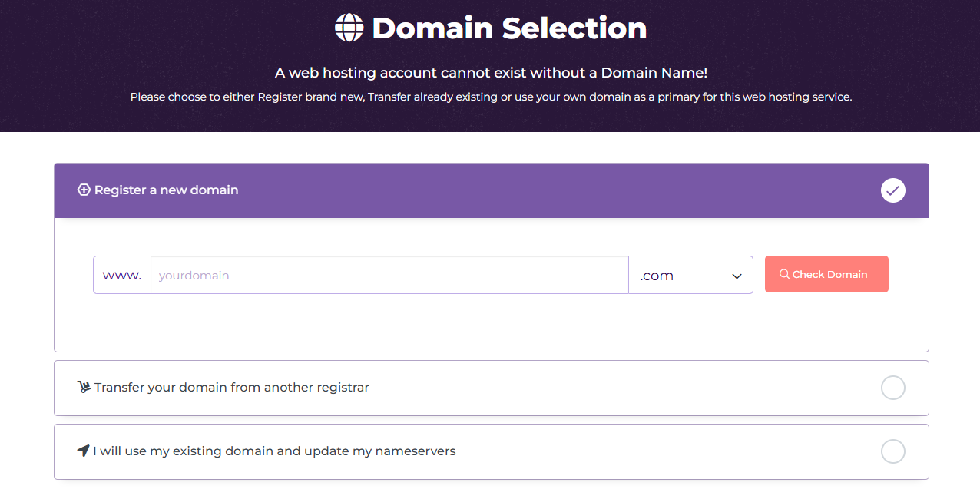
Task: Click the Domain Selection heading
Action: pos(509,28)
